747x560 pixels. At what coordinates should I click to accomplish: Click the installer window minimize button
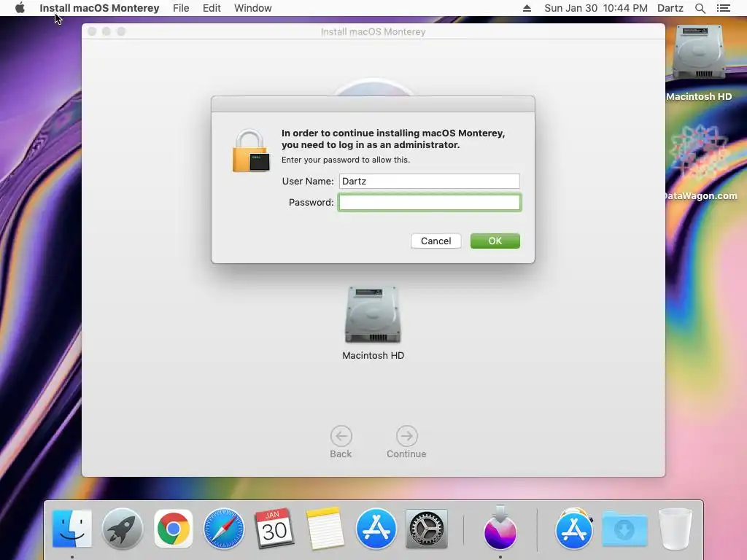click(x=107, y=31)
